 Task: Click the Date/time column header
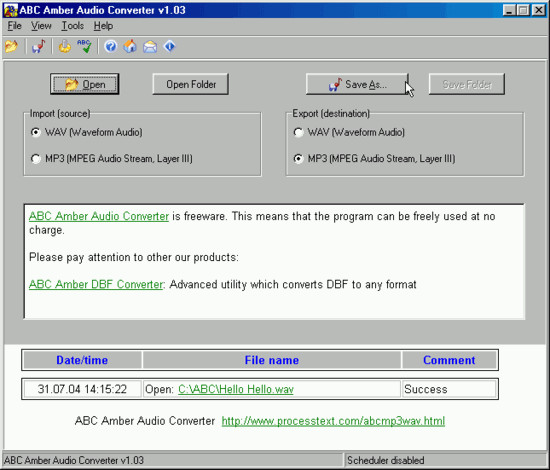82,360
